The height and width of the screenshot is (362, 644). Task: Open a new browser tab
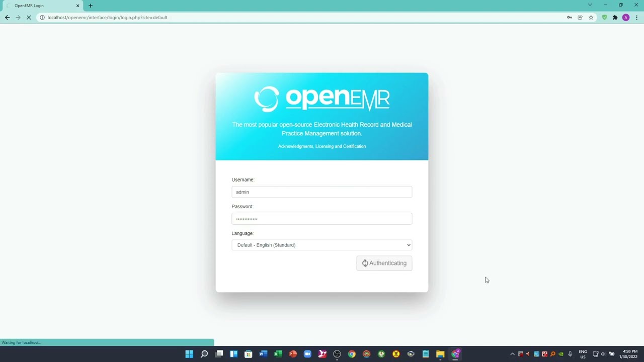point(91,6)
